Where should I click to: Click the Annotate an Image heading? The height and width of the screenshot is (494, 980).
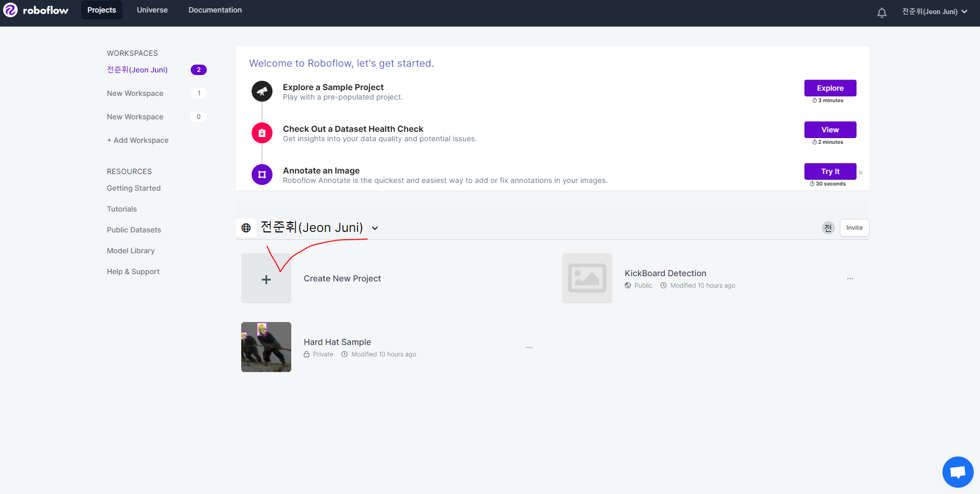pyautogui.click(x=321, y=170)
